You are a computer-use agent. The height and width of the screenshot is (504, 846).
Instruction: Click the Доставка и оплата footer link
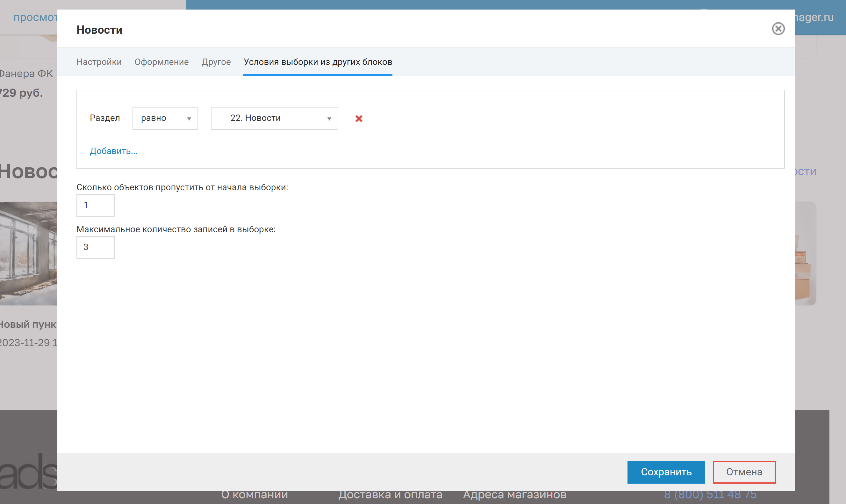pyautogui.click(x=390, y=495)
